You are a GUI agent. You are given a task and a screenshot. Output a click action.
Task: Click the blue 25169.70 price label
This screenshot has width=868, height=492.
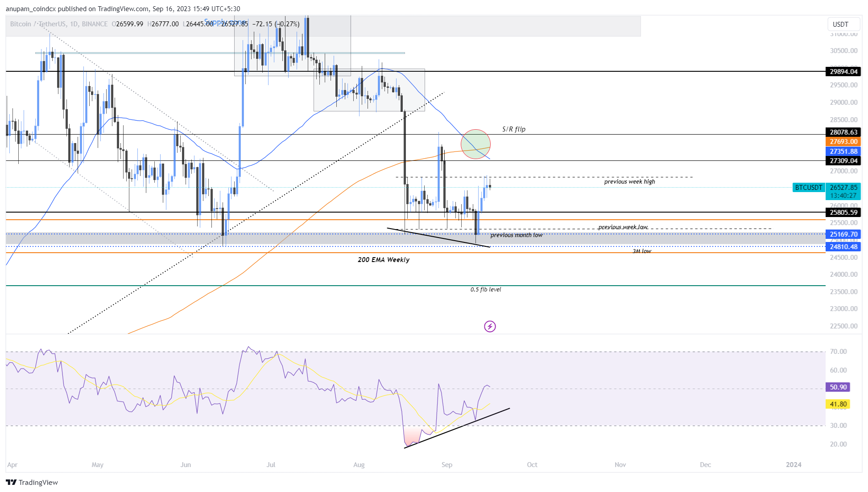[843, 234]
